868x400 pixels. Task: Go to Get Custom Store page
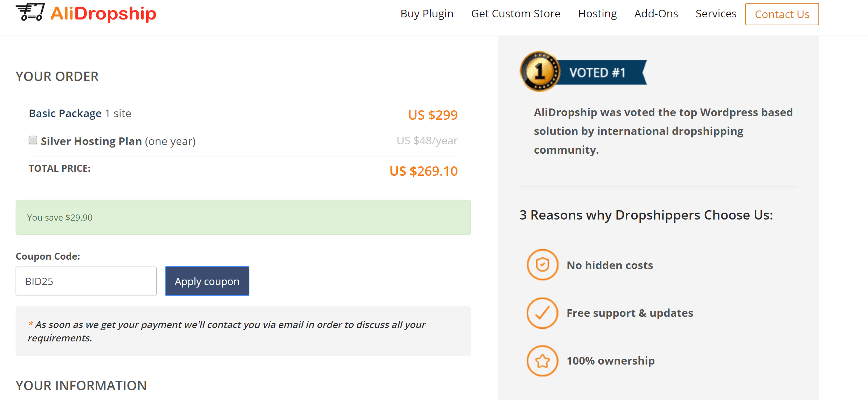tap(515, 14)
